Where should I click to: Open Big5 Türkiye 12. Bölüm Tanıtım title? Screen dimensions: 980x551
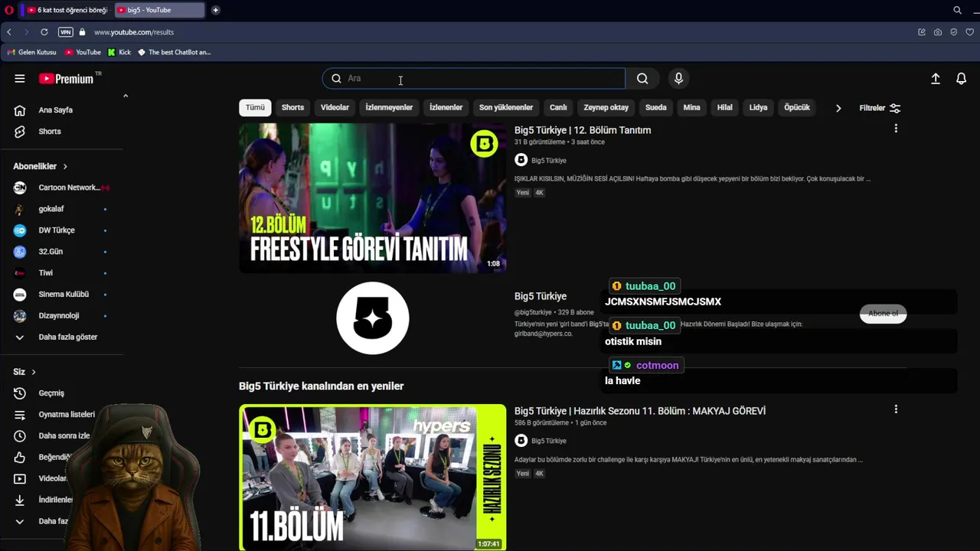tap(583, 130)
